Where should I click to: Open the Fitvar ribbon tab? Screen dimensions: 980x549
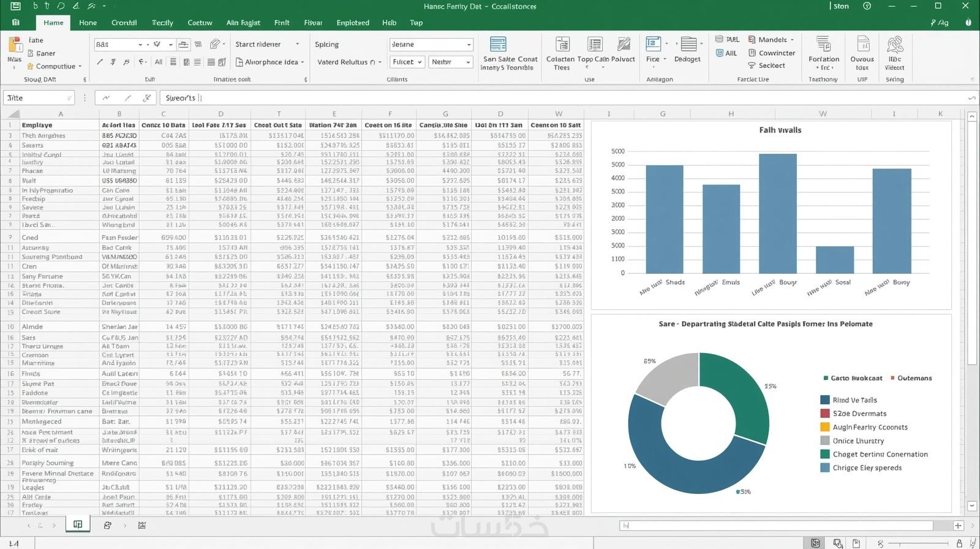click(x=313, y=23)
